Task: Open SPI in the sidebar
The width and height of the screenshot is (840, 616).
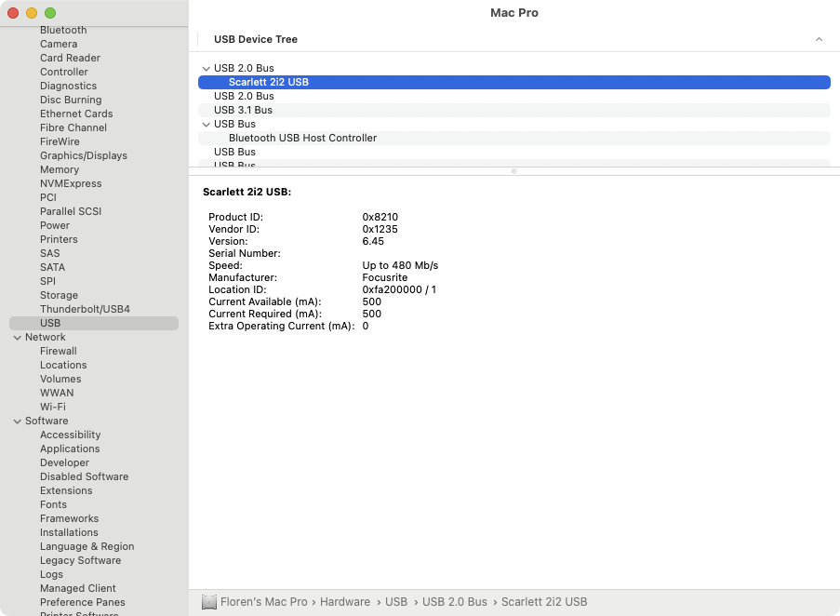Action: tap(47, 281)
